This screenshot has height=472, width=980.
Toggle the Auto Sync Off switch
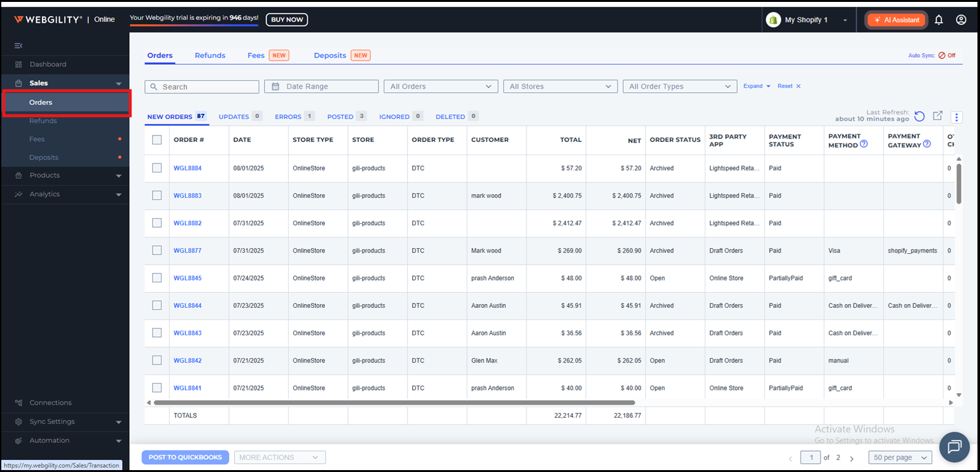click(x=946, y=55)
